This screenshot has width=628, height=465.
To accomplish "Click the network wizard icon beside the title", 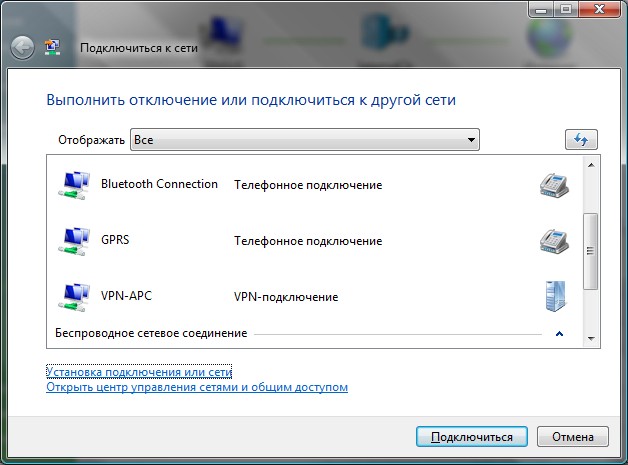I will click(52, 47).
